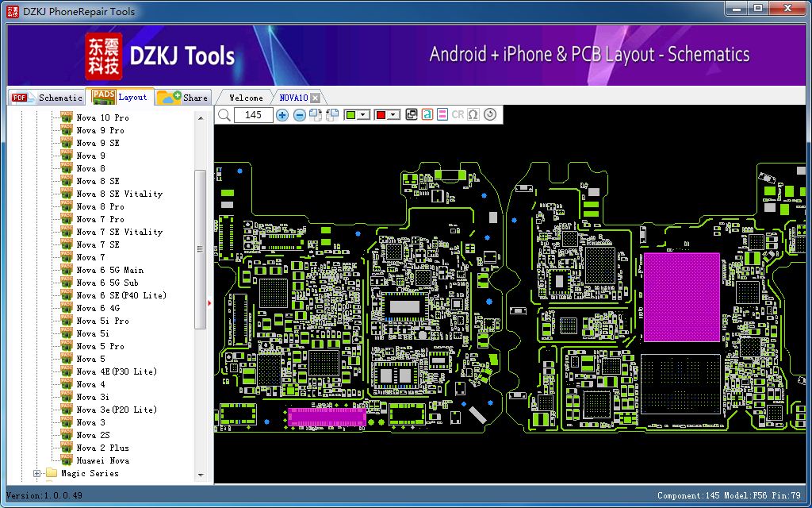Select the Nova 9 entry
This screenshot has height=508, width=812.
[90, 156]
